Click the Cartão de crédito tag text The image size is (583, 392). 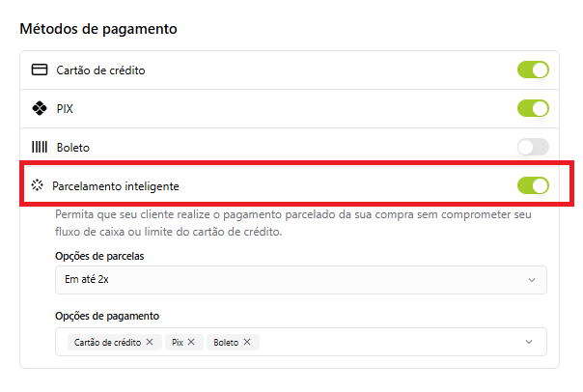pyautogui.click(x=107, y=342)
